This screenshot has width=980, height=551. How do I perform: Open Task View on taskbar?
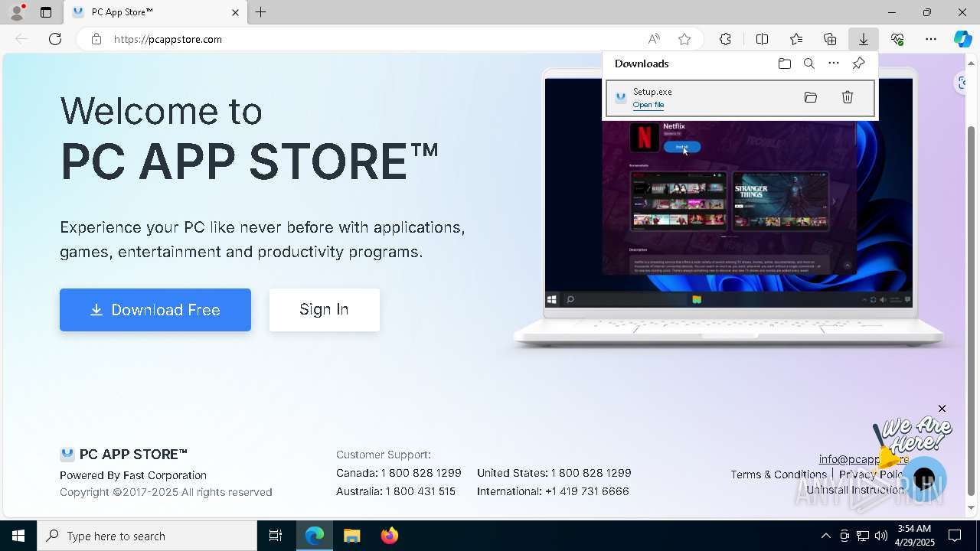[276, 536]
